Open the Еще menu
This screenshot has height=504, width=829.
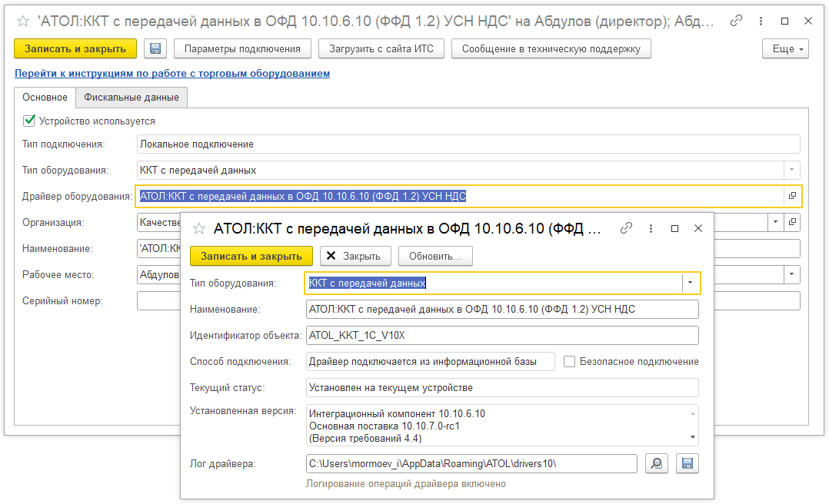786,48
